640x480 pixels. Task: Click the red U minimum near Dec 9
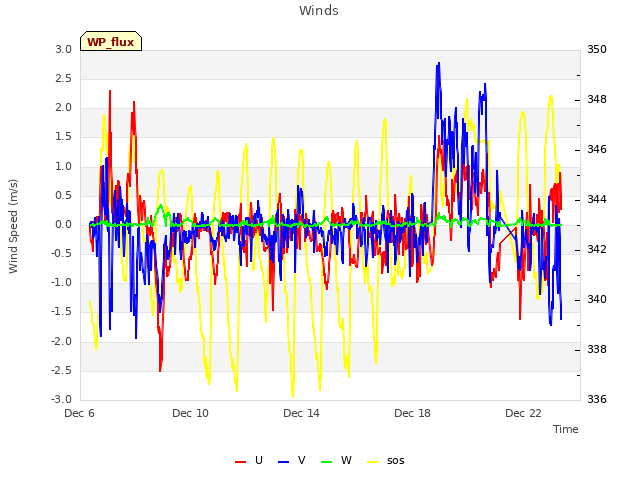coord(160,371)
